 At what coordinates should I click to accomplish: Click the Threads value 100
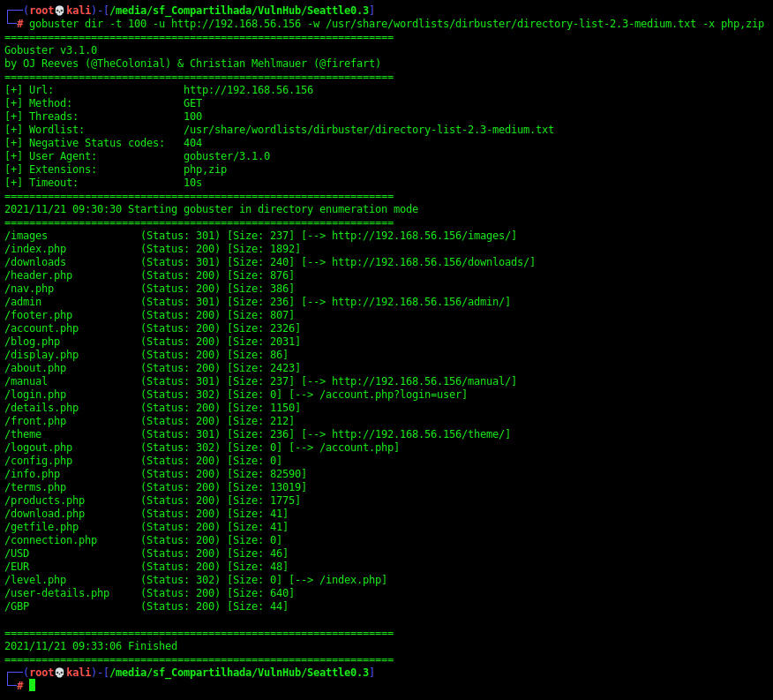(x=192, y=117)
